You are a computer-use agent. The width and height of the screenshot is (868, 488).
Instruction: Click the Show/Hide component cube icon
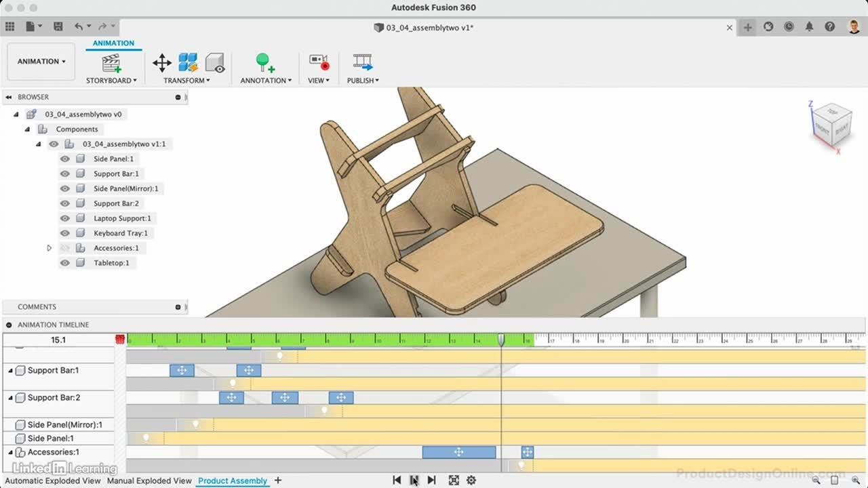[215, 63]
